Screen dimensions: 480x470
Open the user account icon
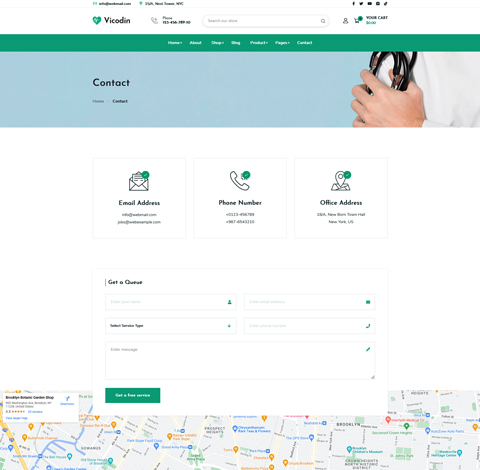345,21
